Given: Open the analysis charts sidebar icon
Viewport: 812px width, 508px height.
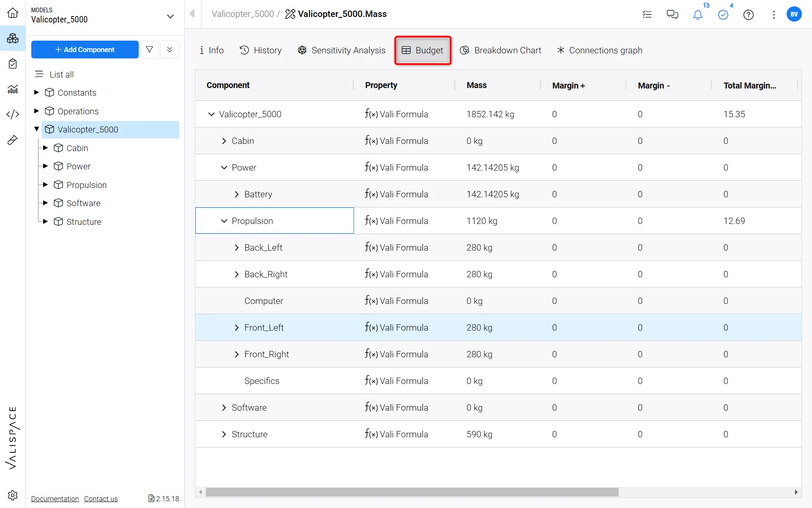Looking at the screenshot, I should 13,89.
